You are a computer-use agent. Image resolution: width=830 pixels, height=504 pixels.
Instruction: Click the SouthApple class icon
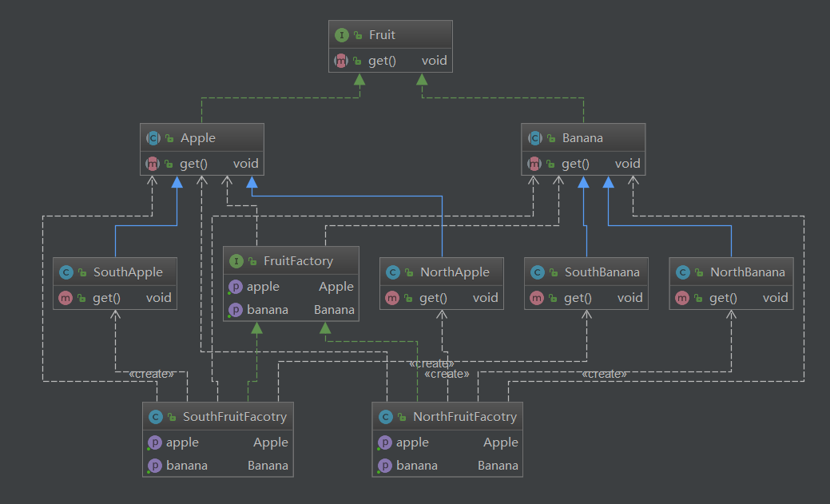click(x=66, y=272)
